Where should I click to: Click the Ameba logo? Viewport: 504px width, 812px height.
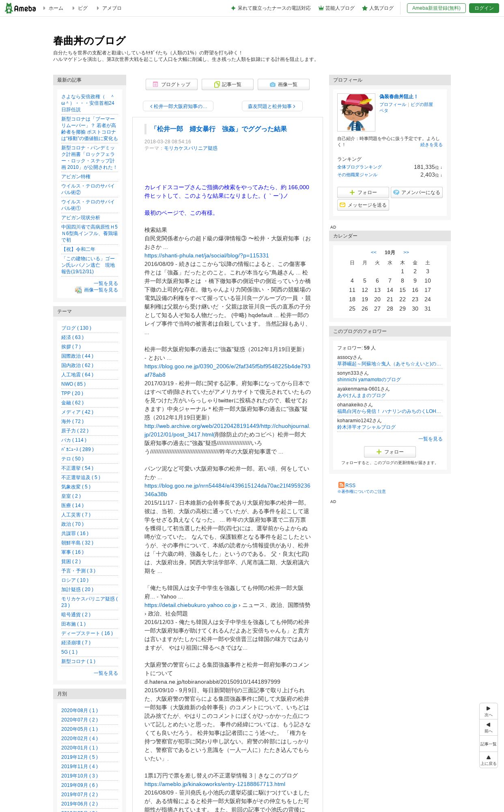coord(20,8)
